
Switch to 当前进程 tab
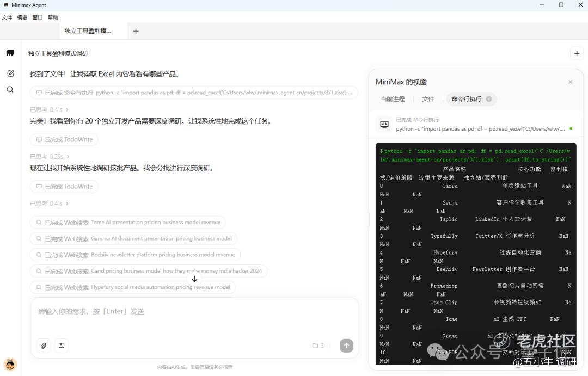click(x=393, y=99)
